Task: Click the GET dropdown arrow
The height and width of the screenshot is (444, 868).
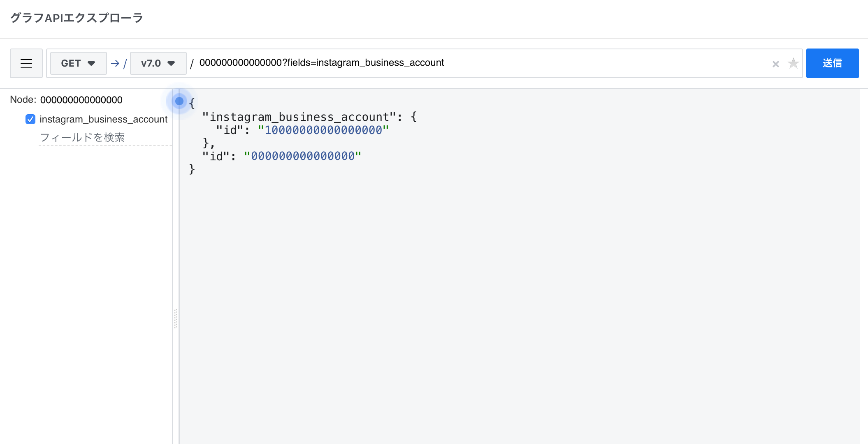Action: click(91, 63)
